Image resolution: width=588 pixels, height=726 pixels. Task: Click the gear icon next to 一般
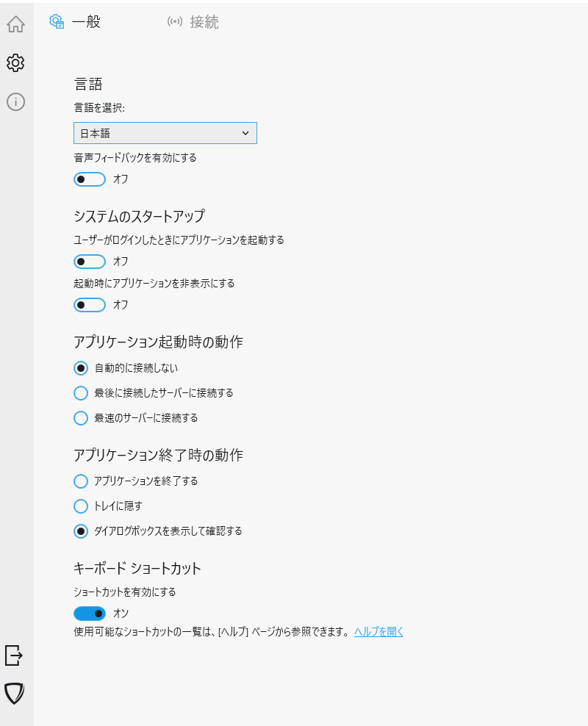pos(57,22)
